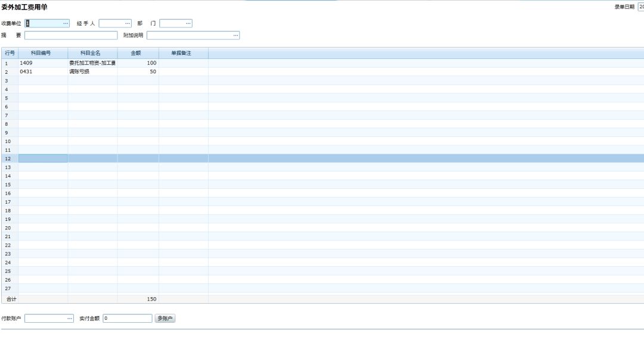
Task: Click the 实付金额 field showing 0
Action: click(x=128, y=318)
